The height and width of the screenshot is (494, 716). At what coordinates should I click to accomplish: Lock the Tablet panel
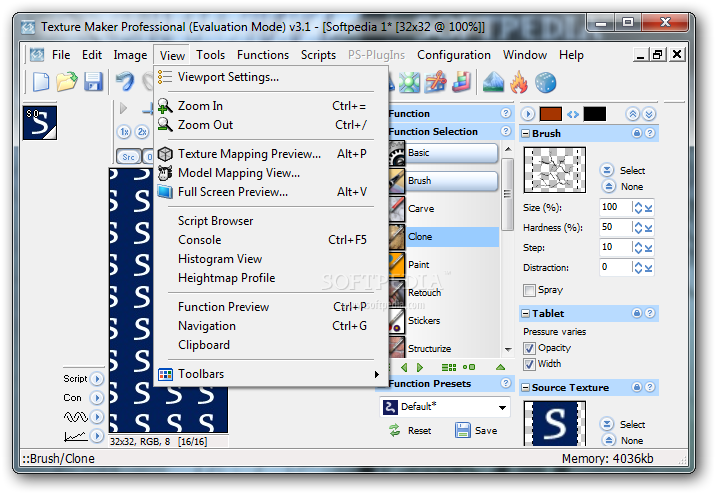[637, 313]
